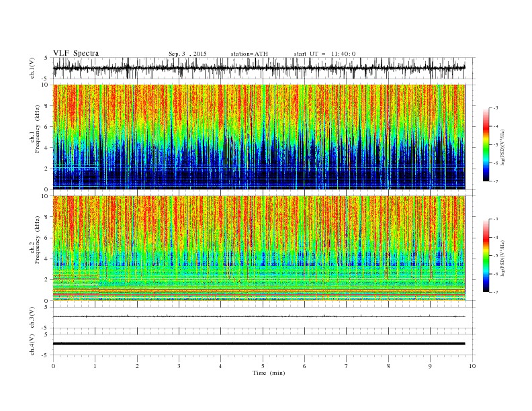Click the "-3" tick on the ch.1 colorbar
The width and height of the screenshot is (532, 411).
496,108
